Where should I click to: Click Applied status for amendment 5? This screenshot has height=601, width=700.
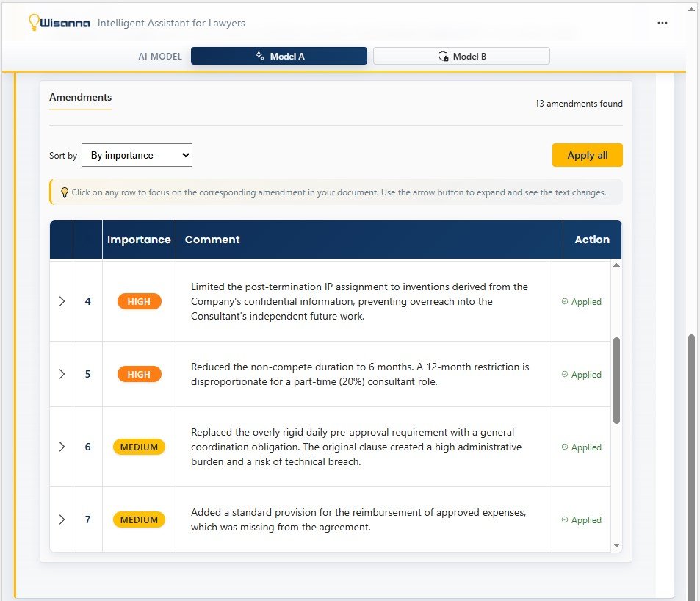click(x=585, y=375)
